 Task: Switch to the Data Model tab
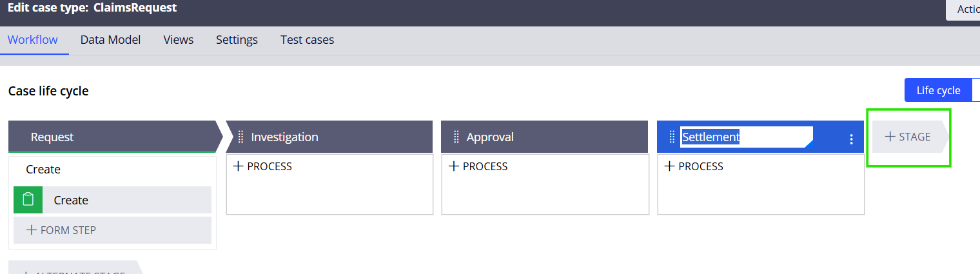tap(110, 40)
